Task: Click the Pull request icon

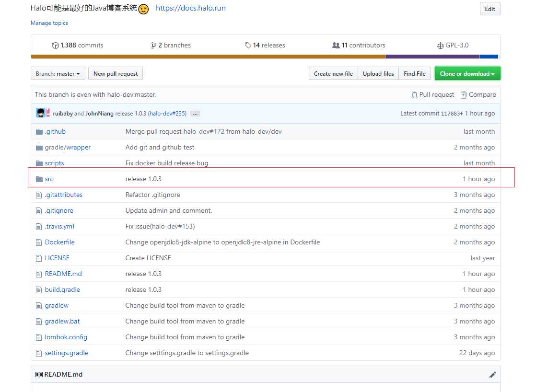Action: point(414,95)
